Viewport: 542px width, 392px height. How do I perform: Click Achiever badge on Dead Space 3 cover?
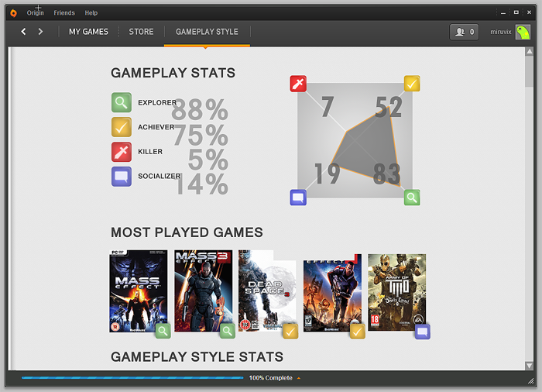coord(290,332)
